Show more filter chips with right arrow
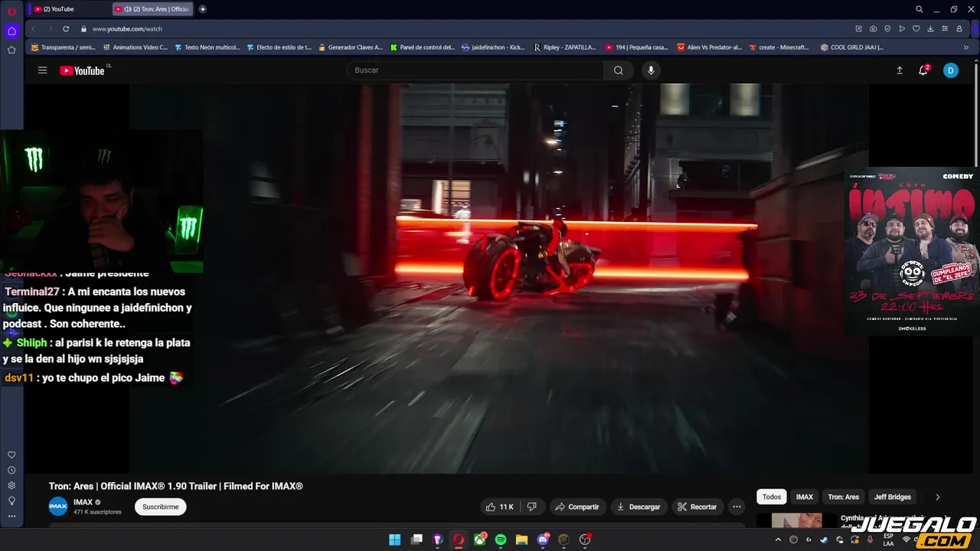980x551 pixels. 937,497
